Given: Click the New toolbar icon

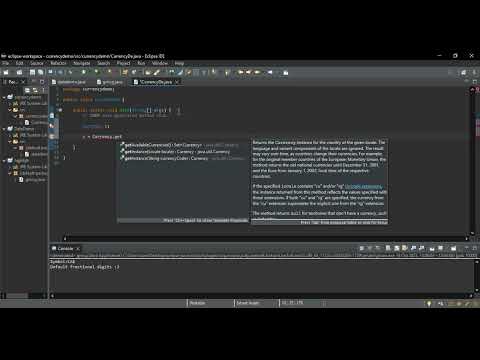Looking at the screenshot, I should point(6,72).
